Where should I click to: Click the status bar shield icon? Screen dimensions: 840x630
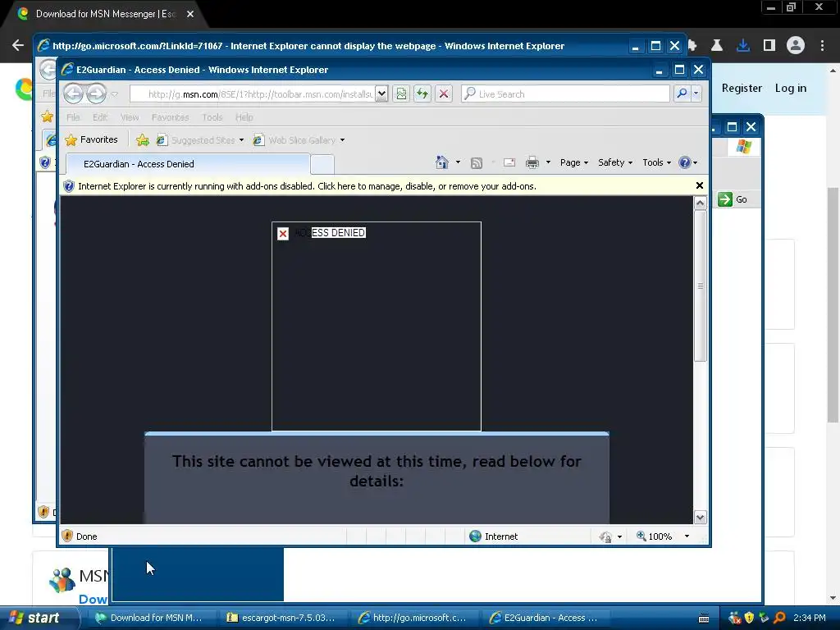point(67,536)
